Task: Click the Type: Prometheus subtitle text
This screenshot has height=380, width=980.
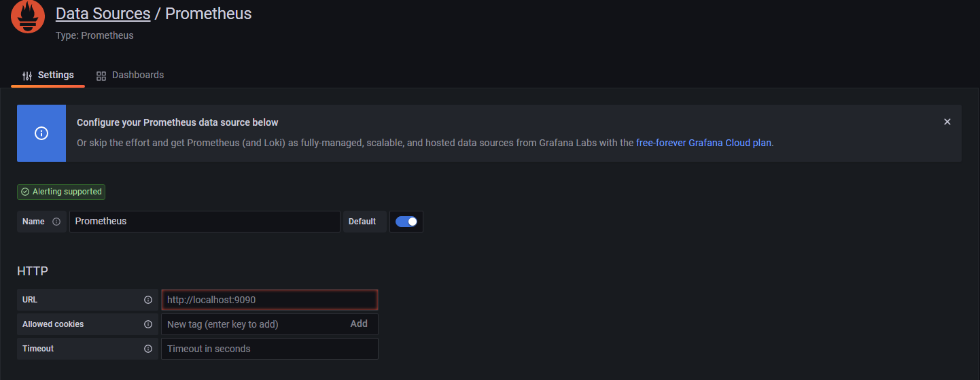Action: coord(94,35)
